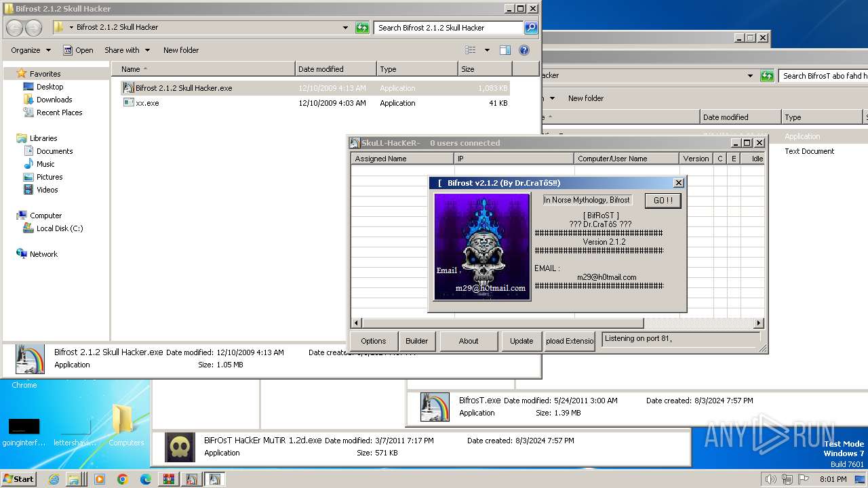Click New folder in background BifrosT Explorer window
This screenshot has height=488, width=868.
586,98
